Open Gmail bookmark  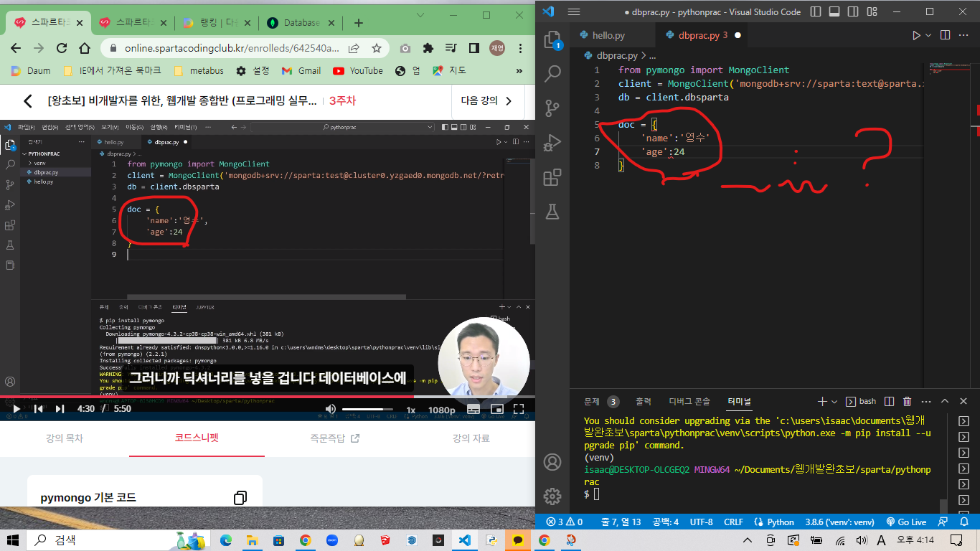point(301,71)
